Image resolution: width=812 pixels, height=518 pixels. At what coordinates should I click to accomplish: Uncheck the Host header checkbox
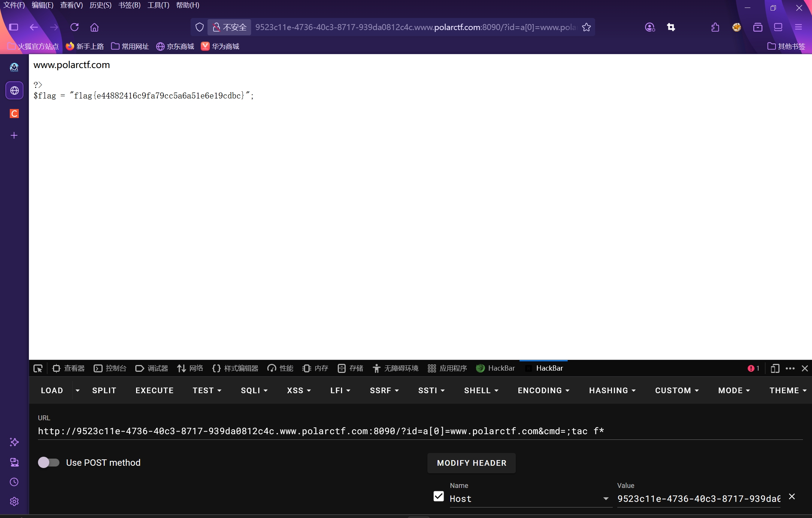pyautogui.click(x=438, y=497)
